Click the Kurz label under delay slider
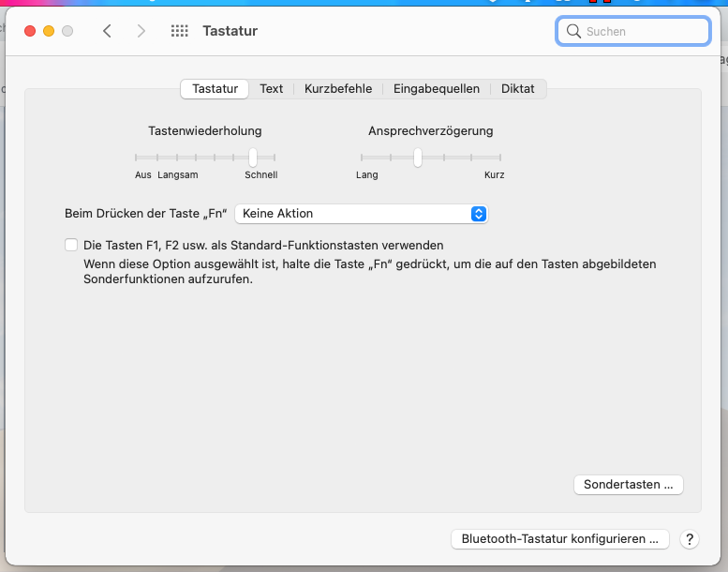The image size is (728, 572). coord(494,175)
